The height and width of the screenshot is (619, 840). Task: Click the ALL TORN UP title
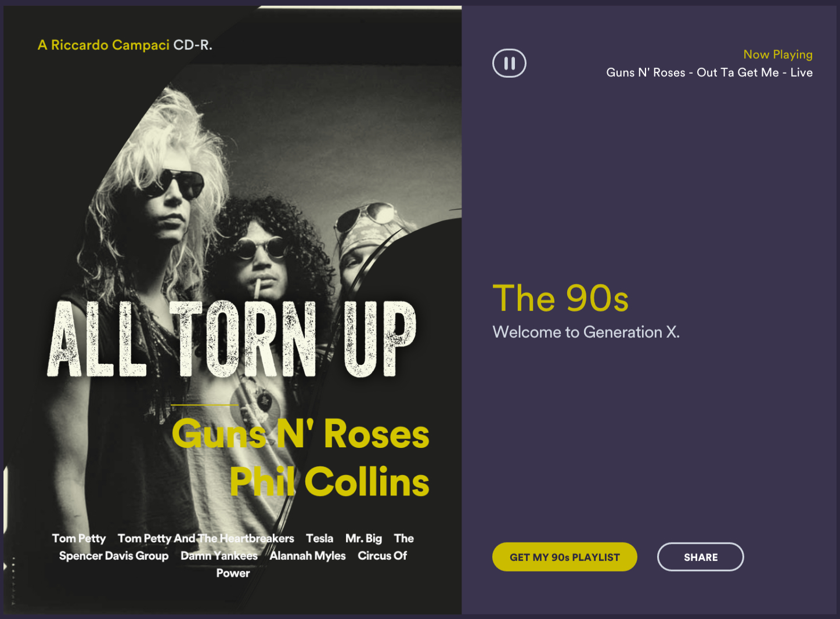click(x=231, y=339)
